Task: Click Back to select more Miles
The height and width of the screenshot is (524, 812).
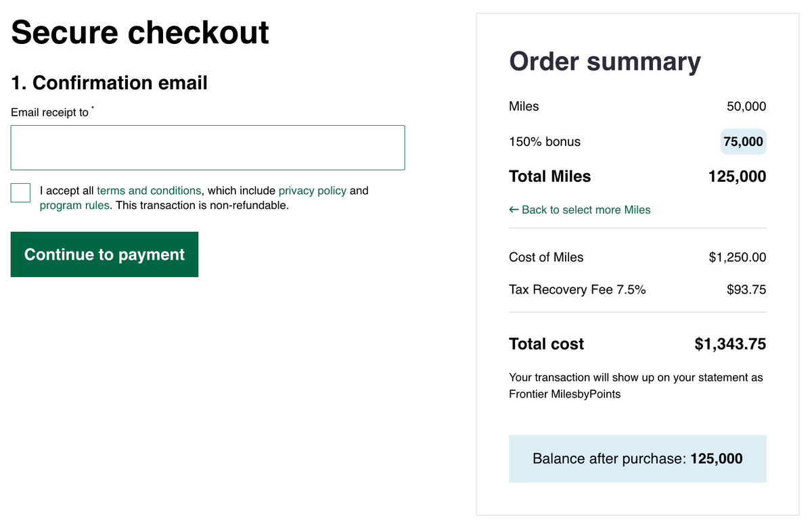Action: click(x=585, y=210)
